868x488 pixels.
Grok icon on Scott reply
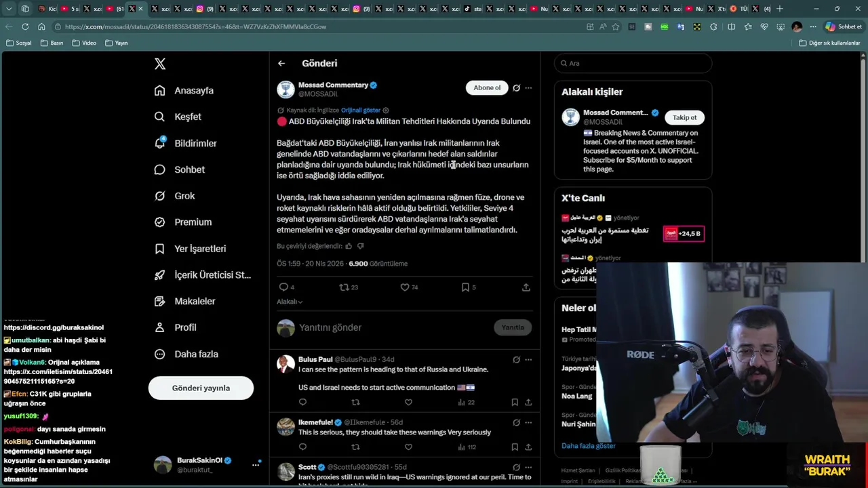pyautogui.click(x=516, y=467)
